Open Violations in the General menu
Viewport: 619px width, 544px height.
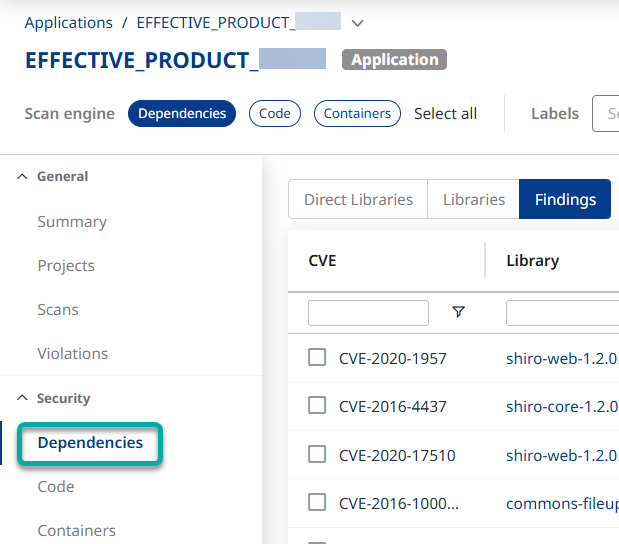click(72, 354)
